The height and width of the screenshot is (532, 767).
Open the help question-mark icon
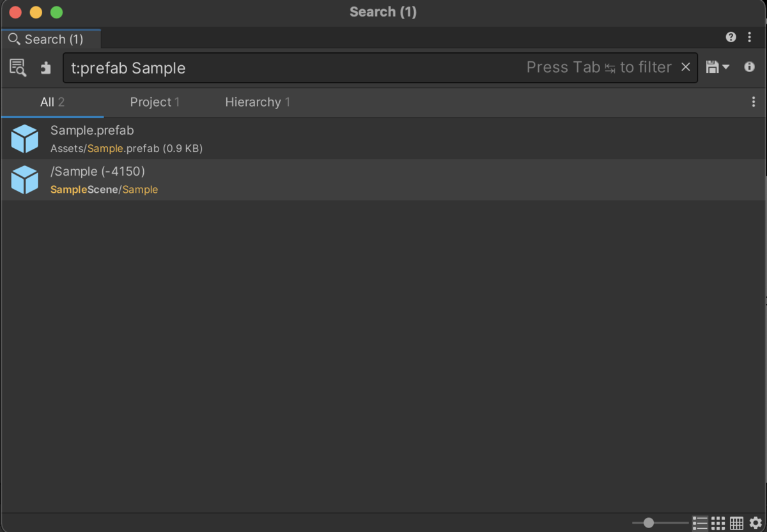click(x=731, y=38)
